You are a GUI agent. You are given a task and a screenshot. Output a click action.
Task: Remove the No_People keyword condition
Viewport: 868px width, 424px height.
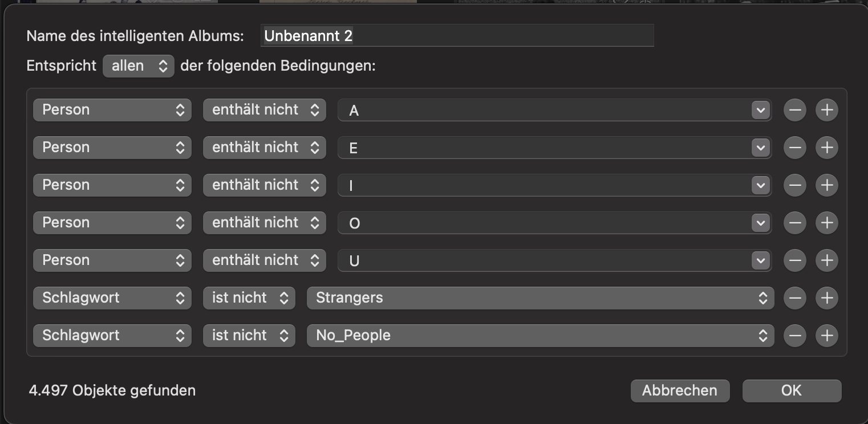794,336
